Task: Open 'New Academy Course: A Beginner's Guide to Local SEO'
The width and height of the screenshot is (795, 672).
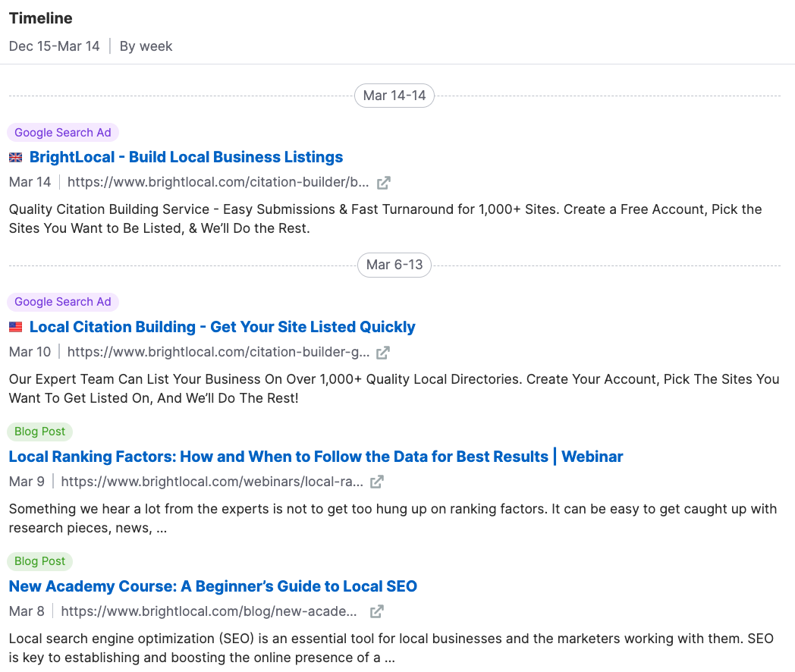Action: (212, 586)
